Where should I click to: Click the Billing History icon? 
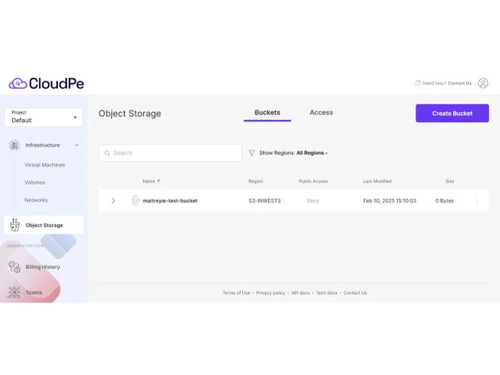[14, 267]
